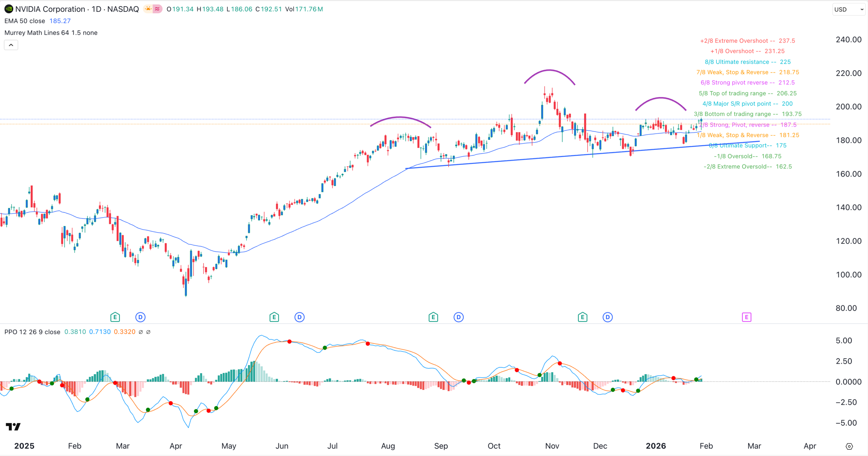Select the Murrey Math Lines indicator label

click(x=51, y=33)
